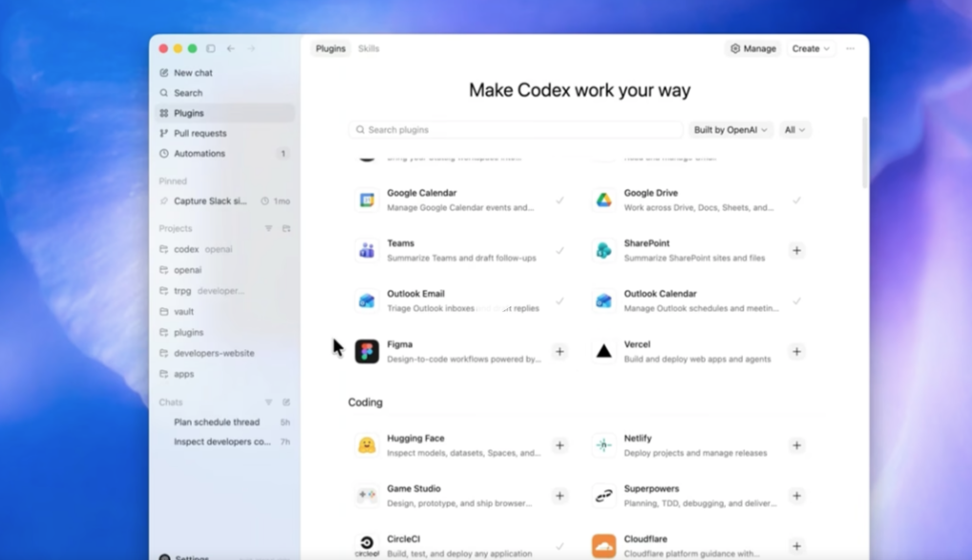Click the Search plugins input field
This screenshot has height=560, width=972.
(x=516, y=130)
